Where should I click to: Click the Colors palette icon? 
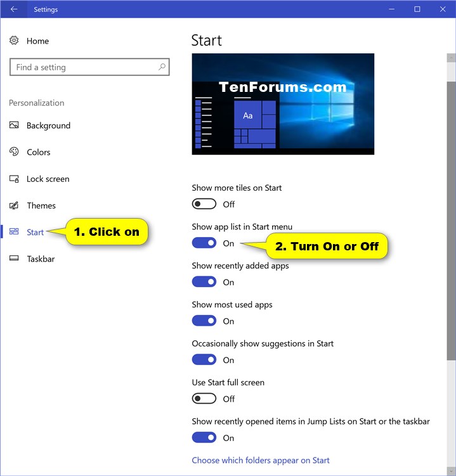click(x=14, y=151)
